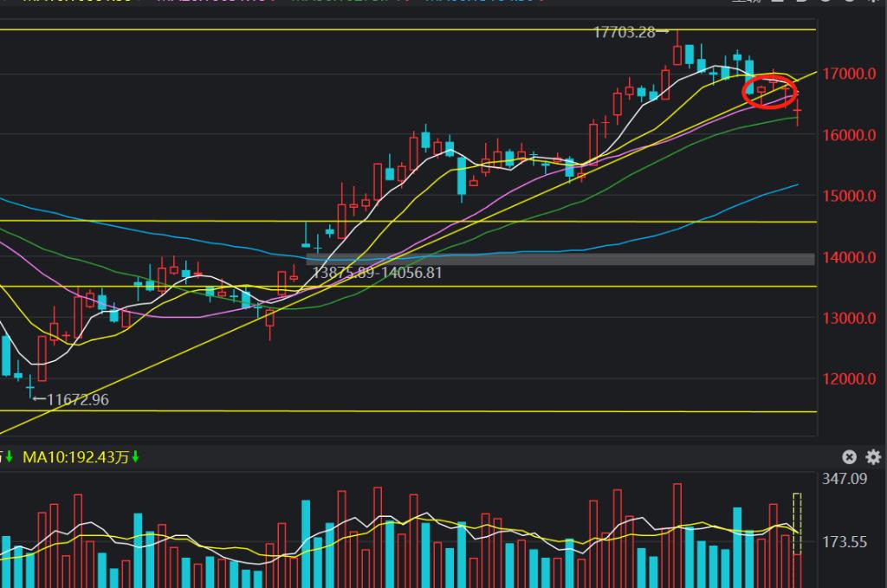
Task: Open the volume indicator settings gear
Action: (x=872, y=457)
